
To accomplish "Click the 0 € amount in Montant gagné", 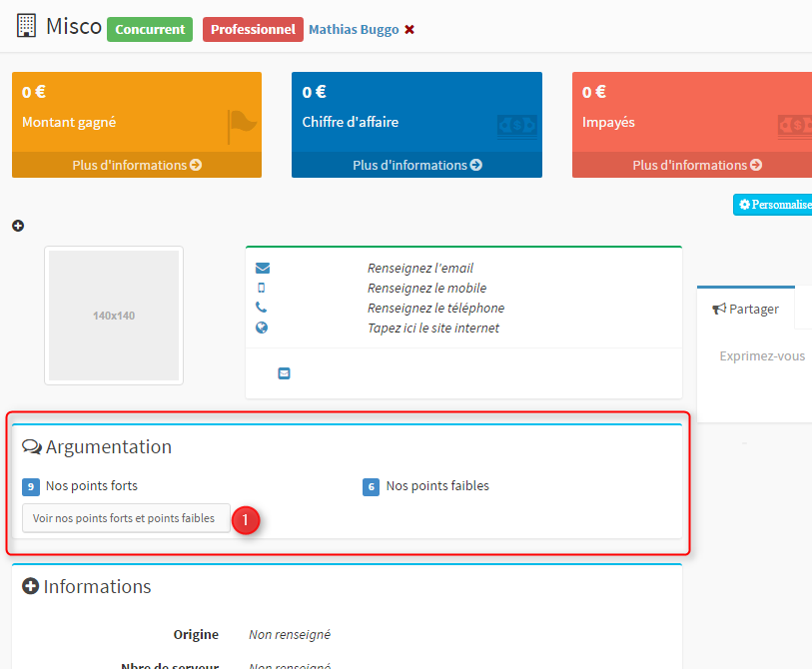I will pyautogui.click(x=34, y=92).
